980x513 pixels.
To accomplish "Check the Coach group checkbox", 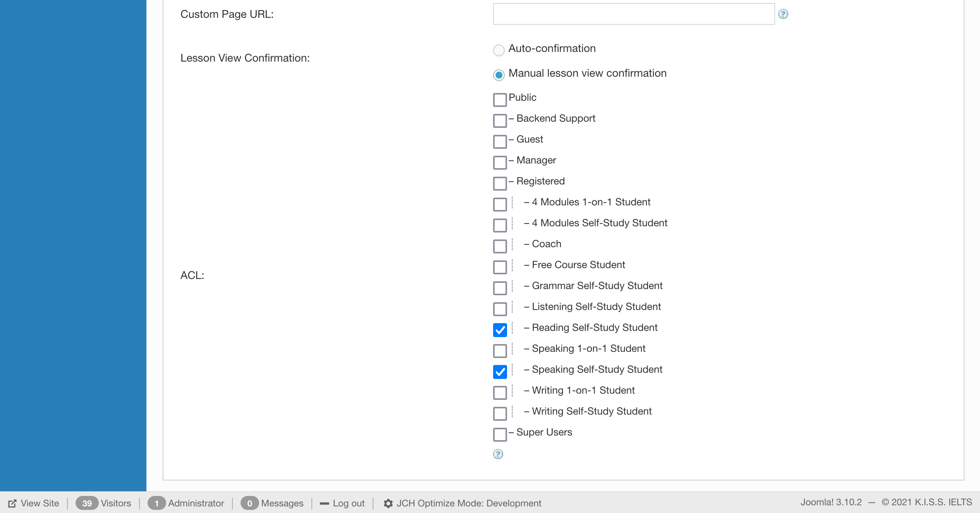I will click(500, 246).
